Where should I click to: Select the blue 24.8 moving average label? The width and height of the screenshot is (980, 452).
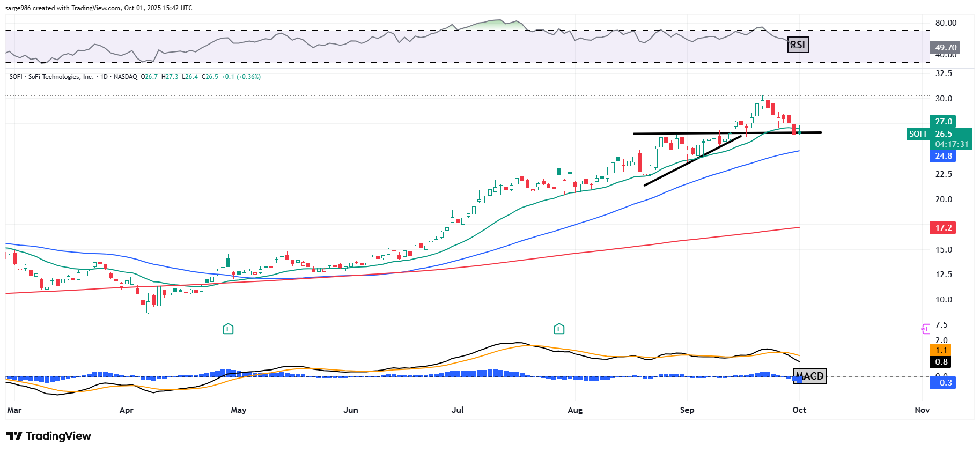[x=944, y=156]
